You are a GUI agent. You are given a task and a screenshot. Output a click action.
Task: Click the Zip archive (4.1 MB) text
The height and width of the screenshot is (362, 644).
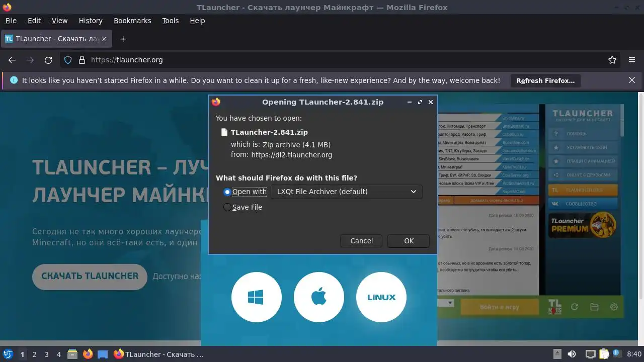click(296, 144)
